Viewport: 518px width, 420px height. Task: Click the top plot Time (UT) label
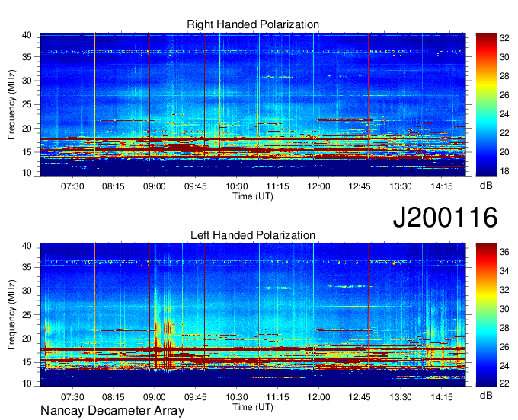coord(253,196)
